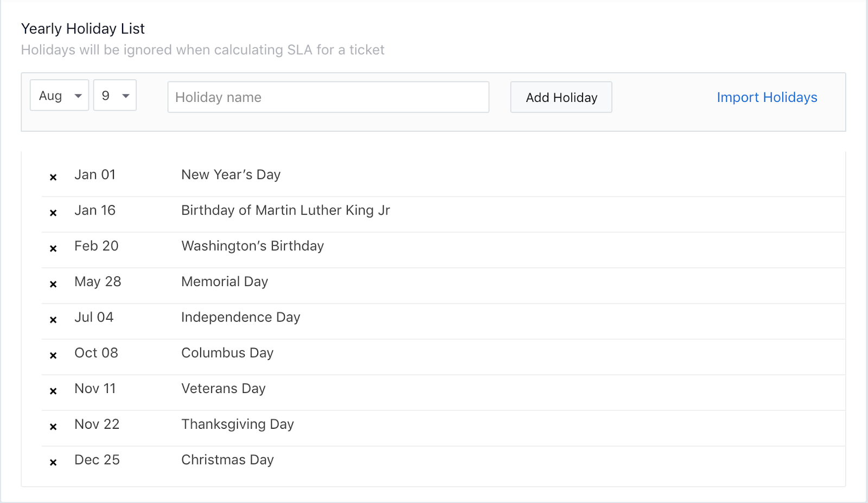Select the Thanksgiving Day row text

[x=237, y=424]
